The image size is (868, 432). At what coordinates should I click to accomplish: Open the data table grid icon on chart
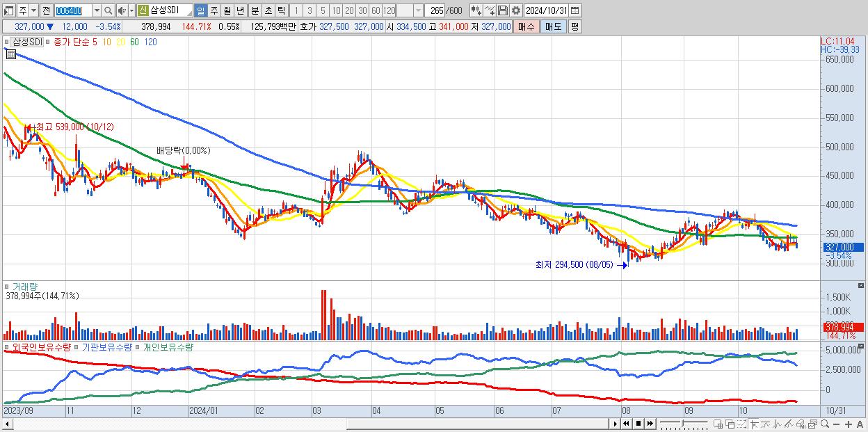[x=10, y=53]
